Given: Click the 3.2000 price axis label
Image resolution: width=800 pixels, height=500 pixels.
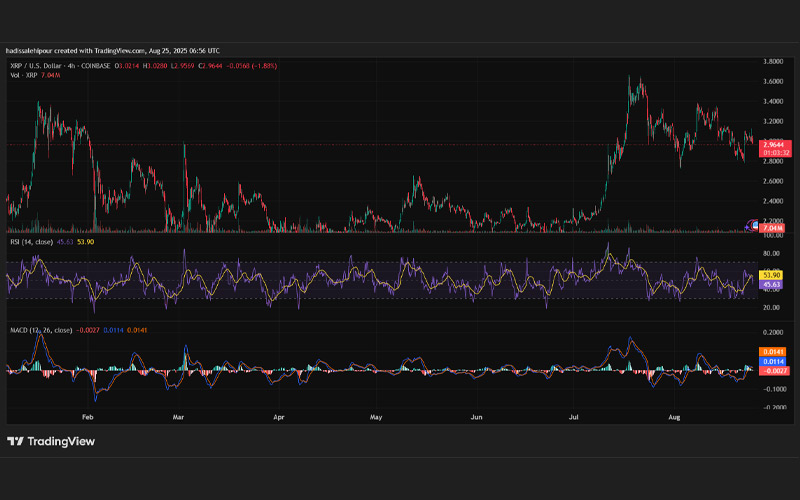Looking at the screenshot, I should [x=773, y=121].
